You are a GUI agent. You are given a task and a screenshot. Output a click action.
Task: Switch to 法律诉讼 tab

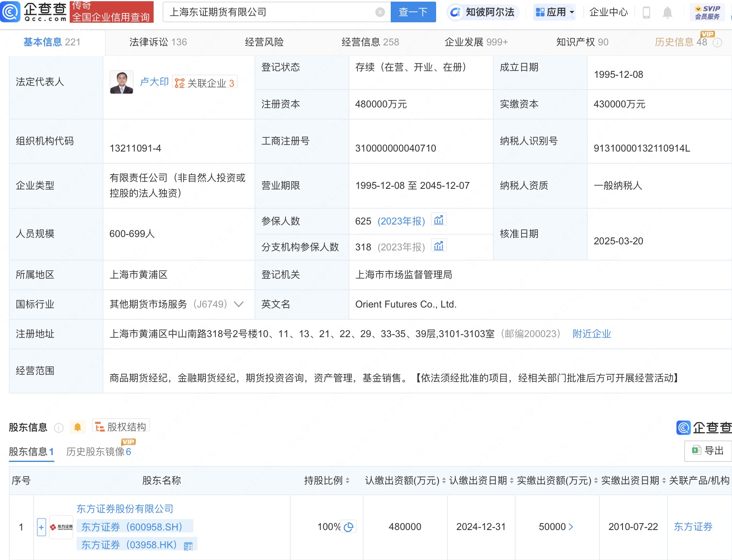pyautogui.click(x=158, y=42)
